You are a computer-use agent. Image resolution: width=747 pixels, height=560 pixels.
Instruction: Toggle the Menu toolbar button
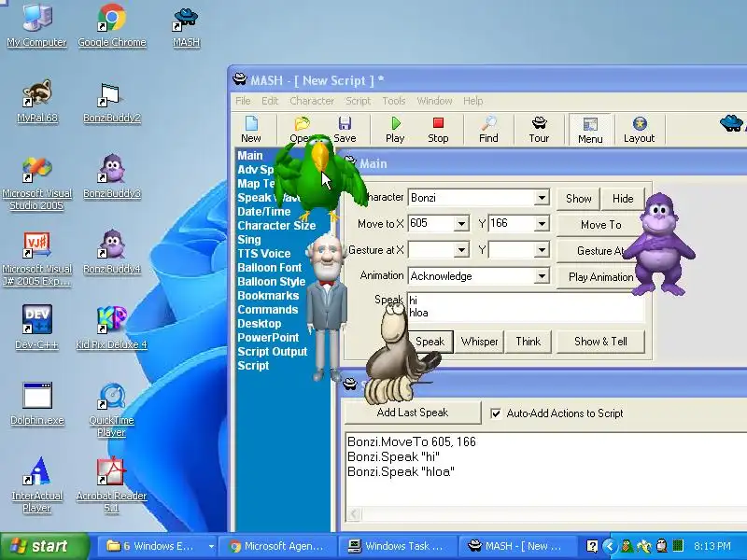point(590,130)
